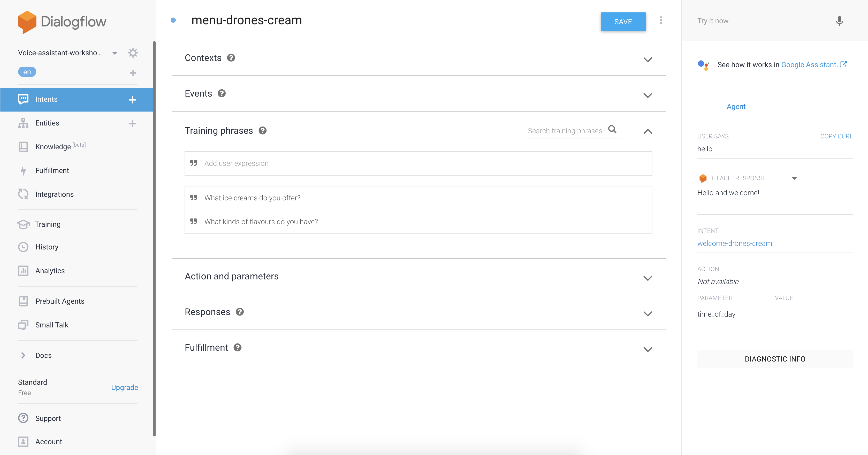The width and height of the screenshot is (868, 455).
Task: Click the Fulfillment lightning bolt icon
Action: coord(23,170)
